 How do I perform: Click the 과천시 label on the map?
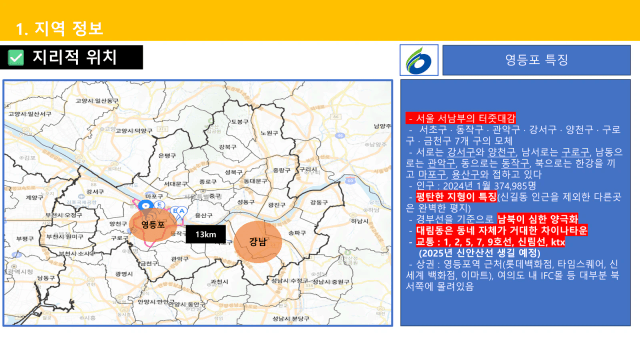(219, 282)
